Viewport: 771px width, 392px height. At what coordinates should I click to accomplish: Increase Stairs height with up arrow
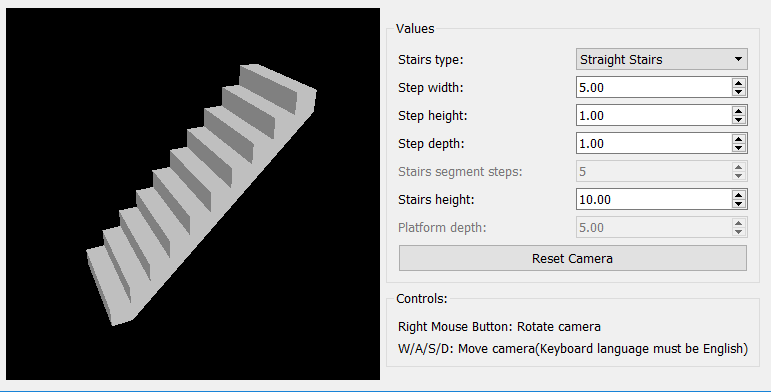click(739, 195)
